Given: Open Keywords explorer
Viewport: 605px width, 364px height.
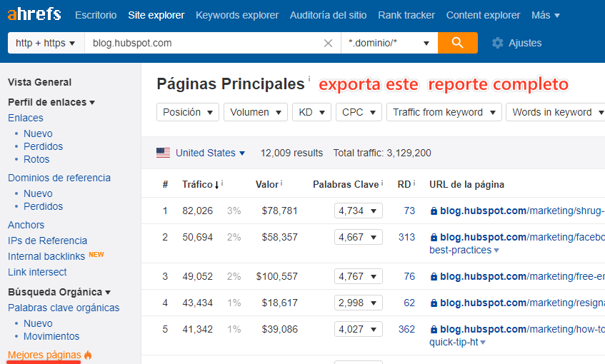Looking at the screenshot, I should click(x=237, y=15).
